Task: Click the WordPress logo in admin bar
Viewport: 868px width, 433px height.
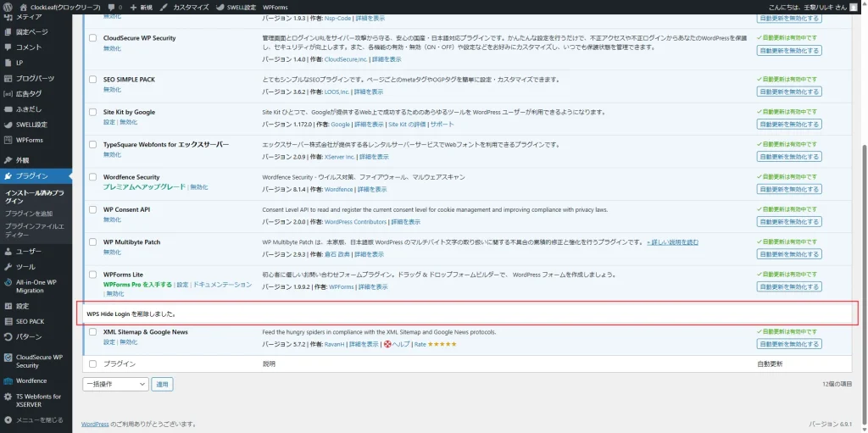Action: 8,7
